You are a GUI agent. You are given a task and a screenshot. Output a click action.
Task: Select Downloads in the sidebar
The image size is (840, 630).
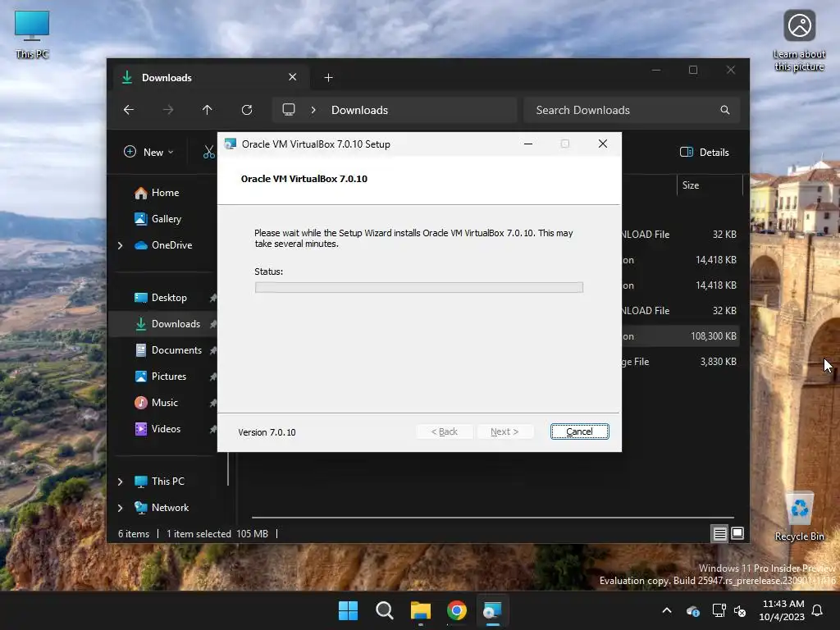coord(176,323)
